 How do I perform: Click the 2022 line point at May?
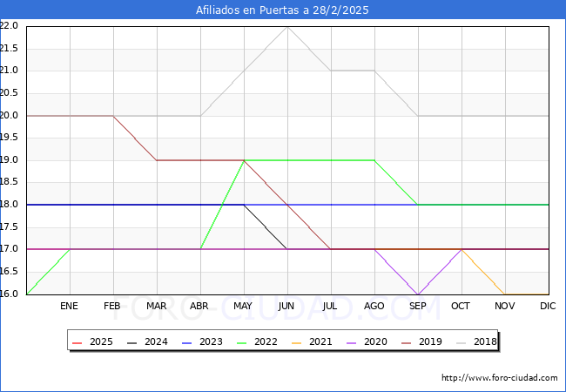[x=245, y=160]
